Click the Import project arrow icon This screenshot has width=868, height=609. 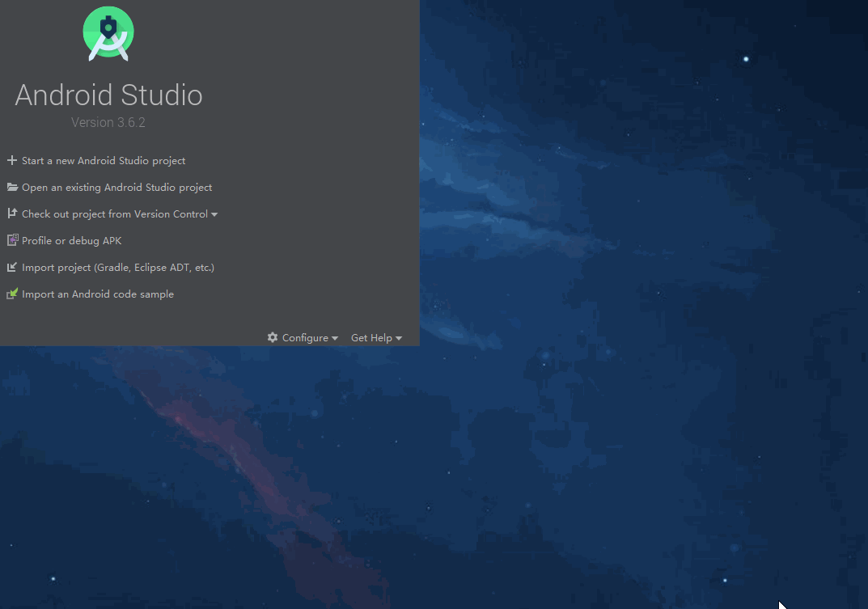[11, 267]
